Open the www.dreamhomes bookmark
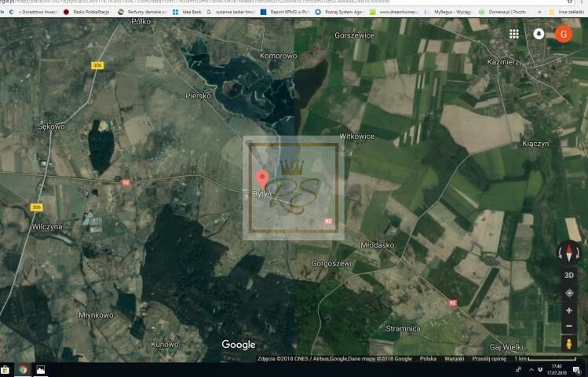Screen dimensions: 588x377 tap(394, 12)
